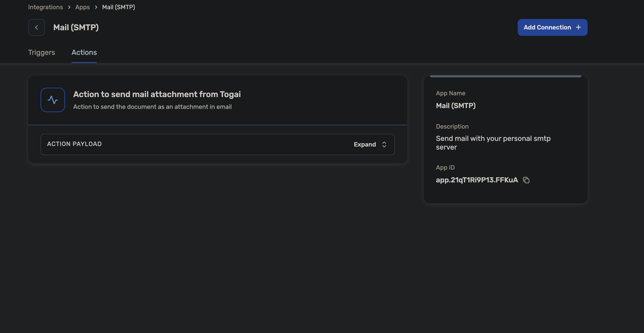The height and width of the screenshot is (333, 644).
Task: Click the app ID text value
Action: coord(477,180)
